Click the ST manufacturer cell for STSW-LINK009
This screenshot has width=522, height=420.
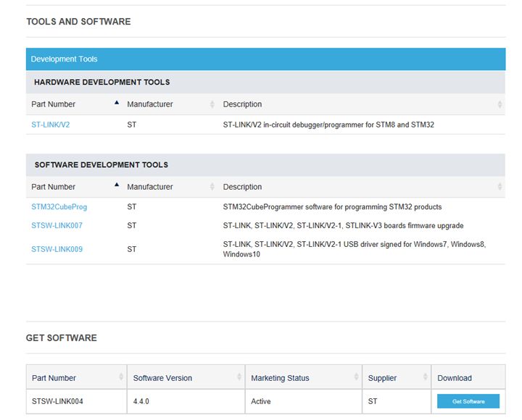tap(131, 249)
